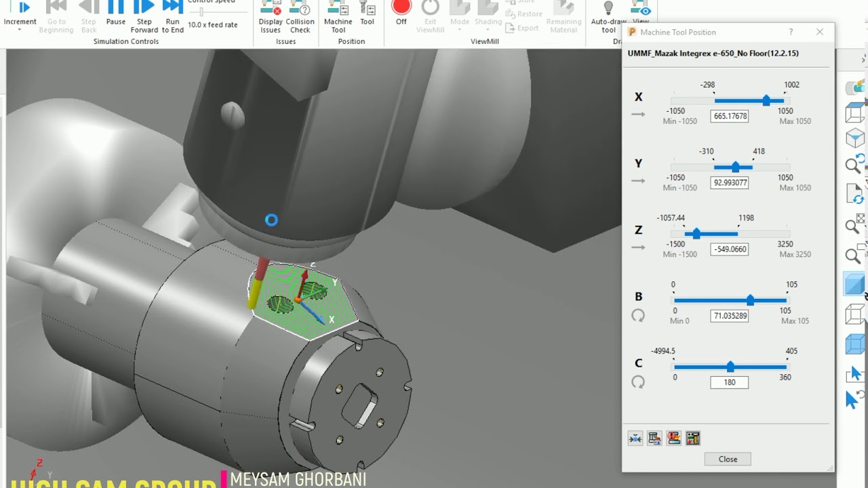Close the Machine Tool Position dialog with X
This screenshot has width=868, height=488.
coord(820,32)
